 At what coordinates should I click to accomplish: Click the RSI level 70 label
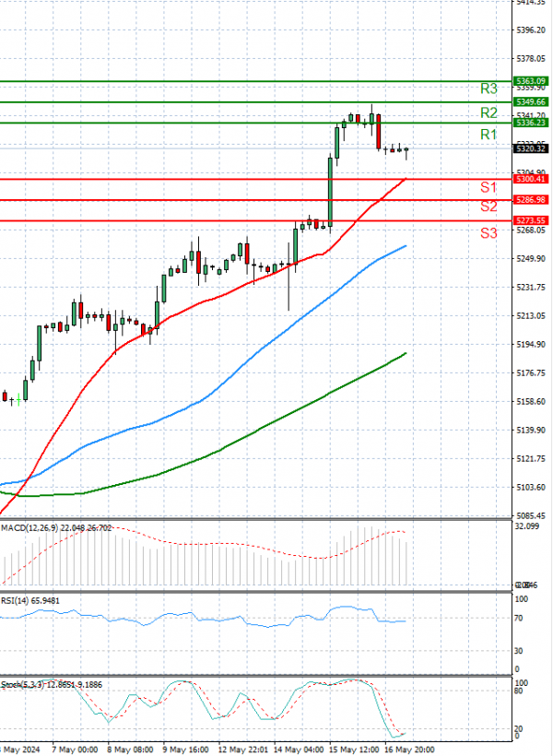(x=519, y=618)
